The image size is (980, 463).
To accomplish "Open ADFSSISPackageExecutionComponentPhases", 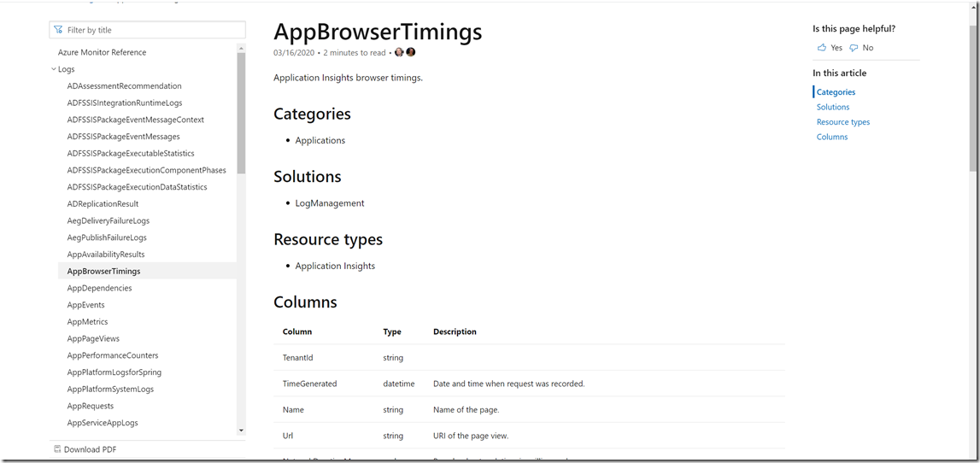I will [x=146, y=171].
